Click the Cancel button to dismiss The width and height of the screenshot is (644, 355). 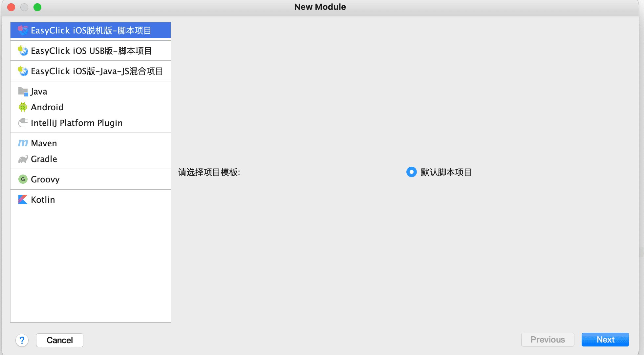tap(60, 340)
